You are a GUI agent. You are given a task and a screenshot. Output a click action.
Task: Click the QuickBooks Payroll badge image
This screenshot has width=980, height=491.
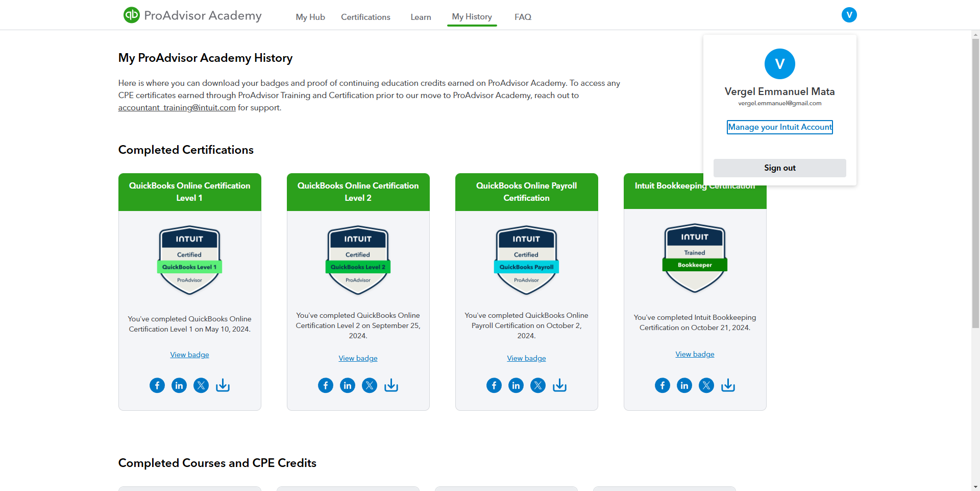tap(526, 260)
